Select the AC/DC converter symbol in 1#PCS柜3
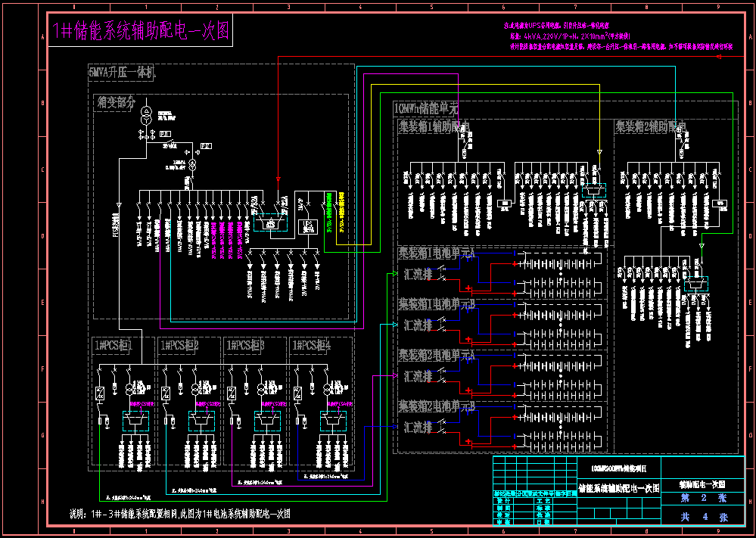 pos(232,392)
